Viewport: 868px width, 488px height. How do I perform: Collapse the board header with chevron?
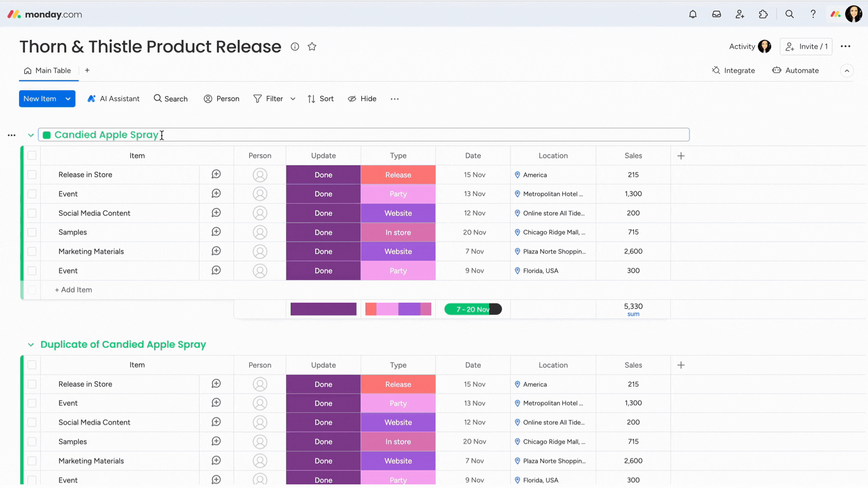click(x=847, y=71)
